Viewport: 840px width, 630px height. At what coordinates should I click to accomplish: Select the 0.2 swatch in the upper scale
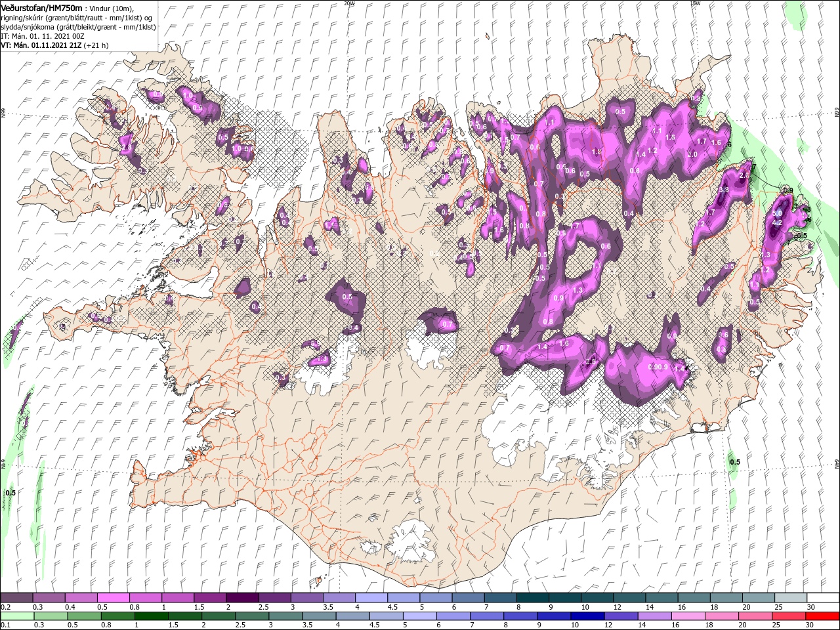(16, 598)
